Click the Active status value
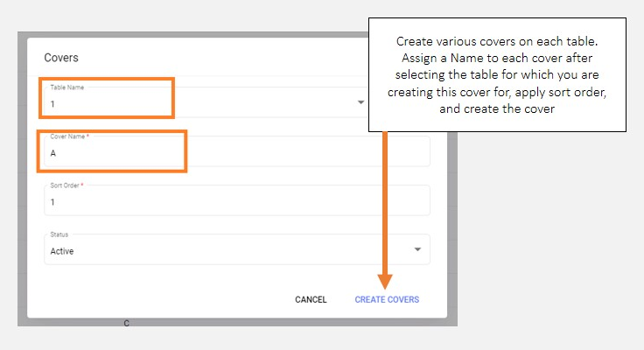644x350 pixels. [x=62, y=251]
